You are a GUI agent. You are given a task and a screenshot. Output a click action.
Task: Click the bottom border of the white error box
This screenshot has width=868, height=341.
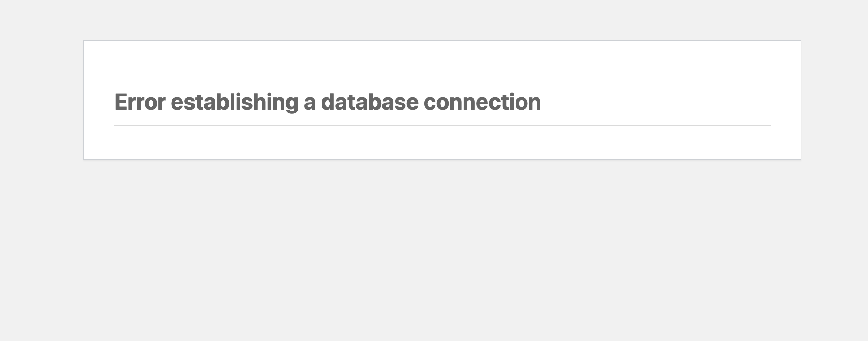point(442,159)
